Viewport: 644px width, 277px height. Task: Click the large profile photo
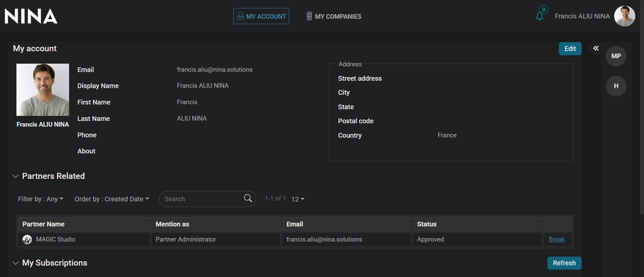[43, 90]
